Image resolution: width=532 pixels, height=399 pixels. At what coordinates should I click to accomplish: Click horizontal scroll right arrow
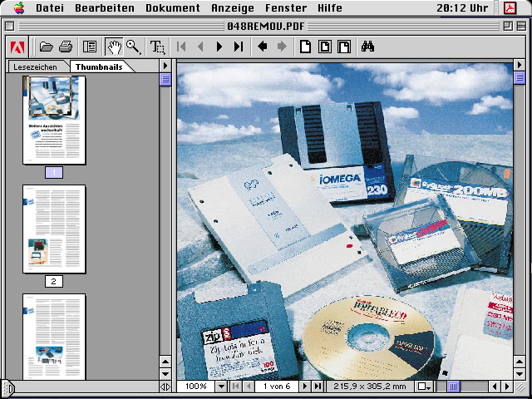[507, 386]
